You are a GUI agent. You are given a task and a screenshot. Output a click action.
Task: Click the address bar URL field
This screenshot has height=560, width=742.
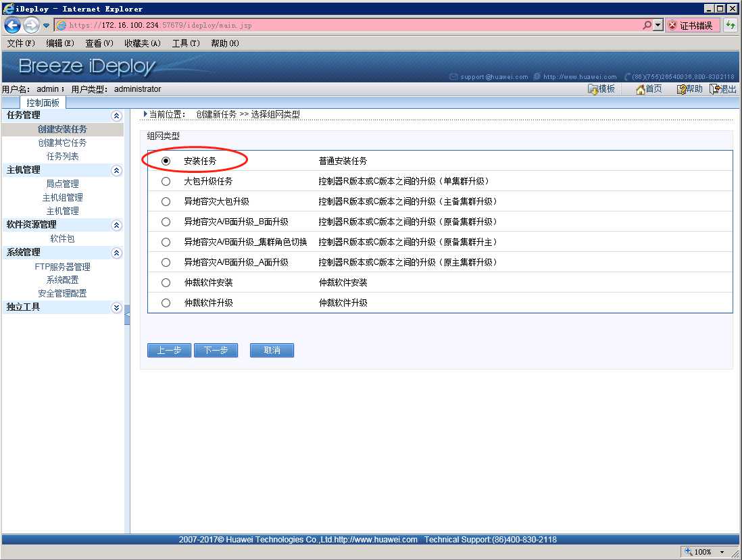tap(348, 25)
